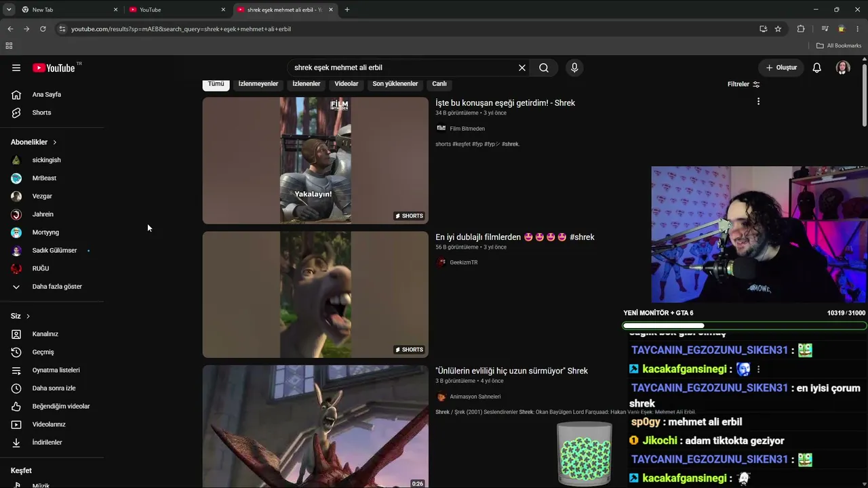Image resolution: width=868 pixels, height=488 pixels.
Task: Select the İzlenenler filter chip
Action: 307,84
